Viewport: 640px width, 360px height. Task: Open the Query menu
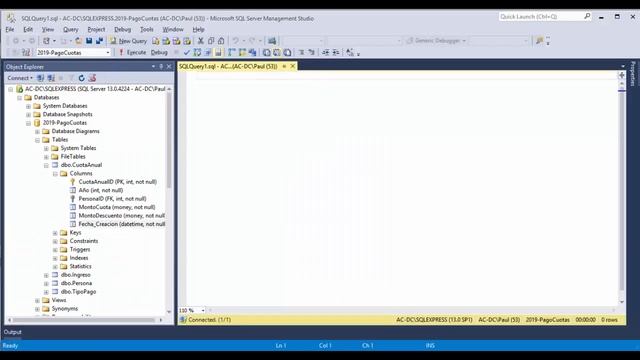pos(70,29)
